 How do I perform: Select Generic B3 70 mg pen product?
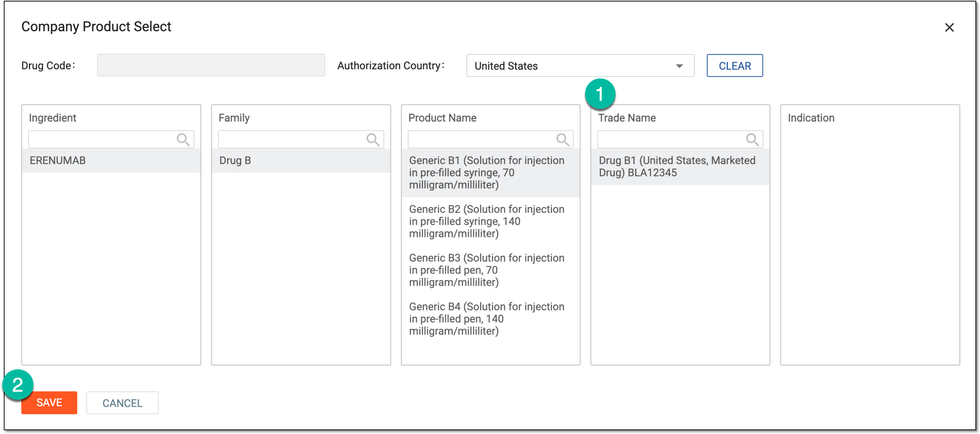point(490,270)
